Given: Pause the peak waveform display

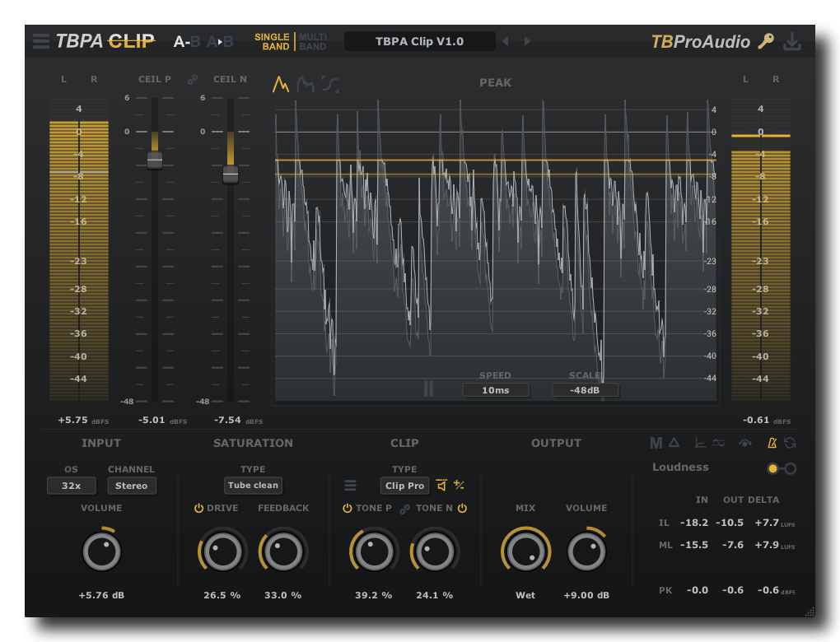Looking at the screenshot, I should tap(428, 388).
